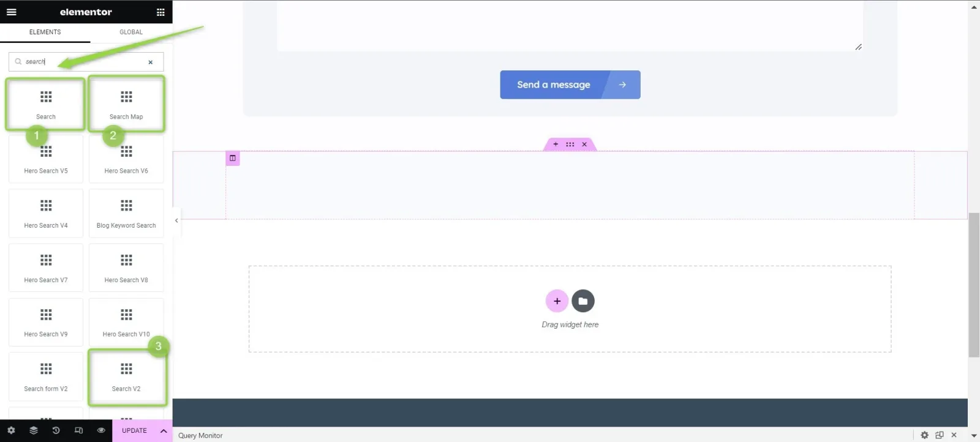The height and width of the screenshot is (442, 980).
Task: Select the Blog Keyword Search widget
Action: [126, 213]
